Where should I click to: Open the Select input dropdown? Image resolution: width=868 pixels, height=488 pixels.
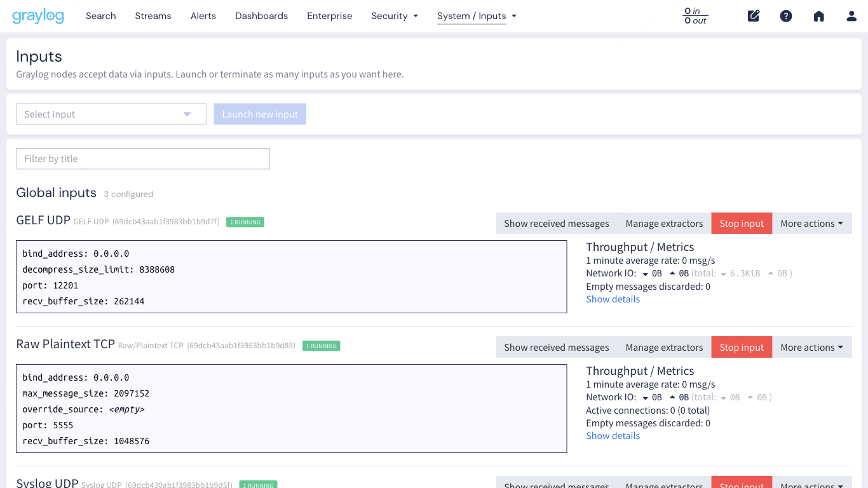(x=111, y=114)
